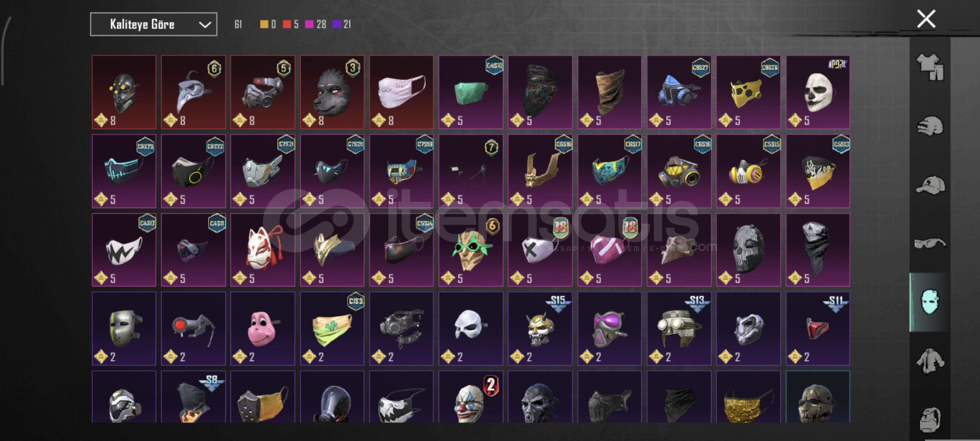
Task: Filter by the yellow quality swatch
Action: point(264,24)
